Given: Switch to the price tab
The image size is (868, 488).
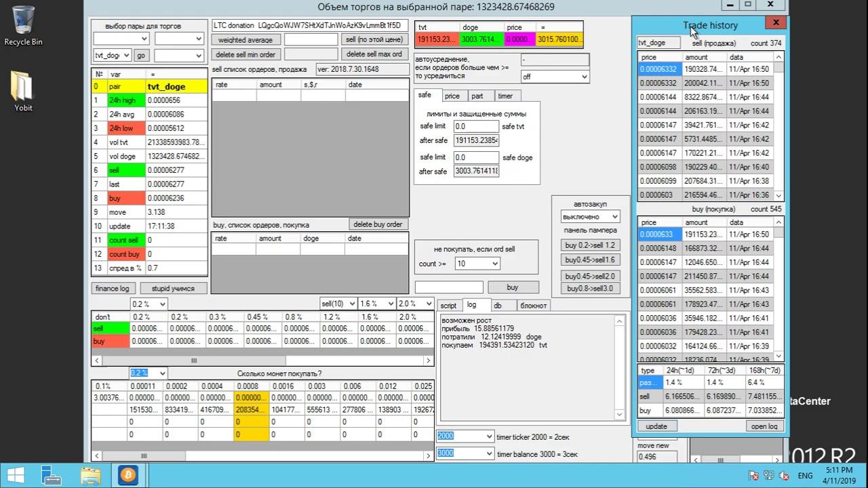Looking at the screenshot, I should click(452, 96).
